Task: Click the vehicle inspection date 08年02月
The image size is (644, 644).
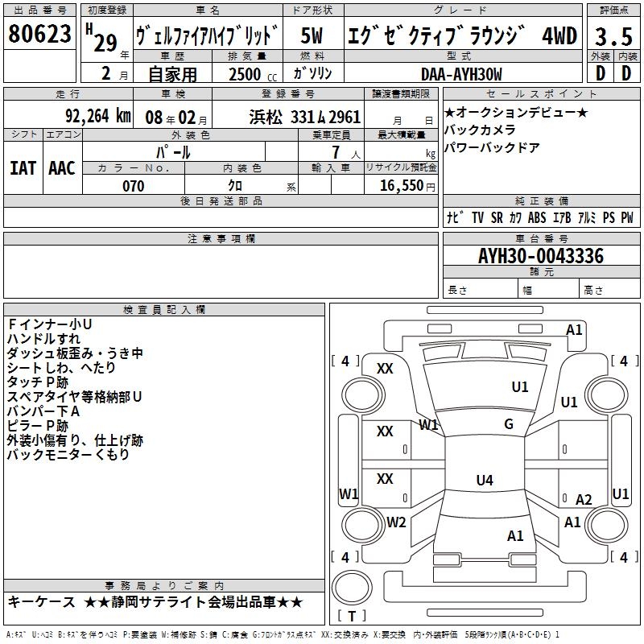Action: 176,118
